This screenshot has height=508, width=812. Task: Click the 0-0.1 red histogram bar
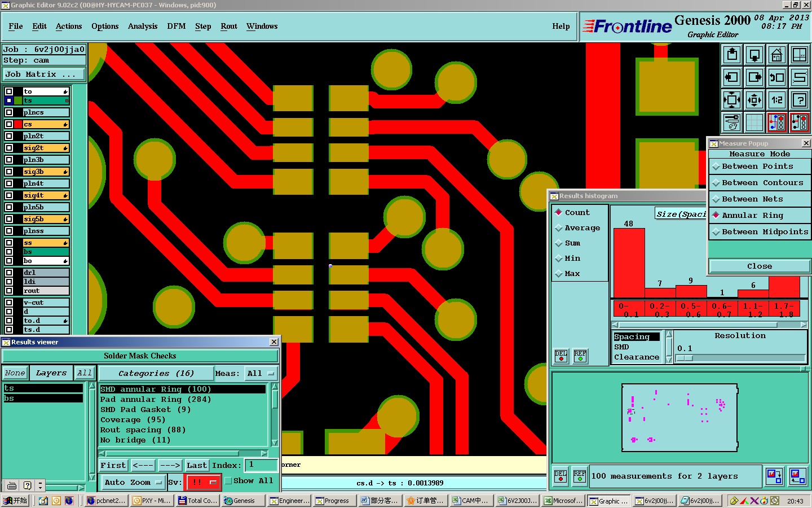click(629, 263)
